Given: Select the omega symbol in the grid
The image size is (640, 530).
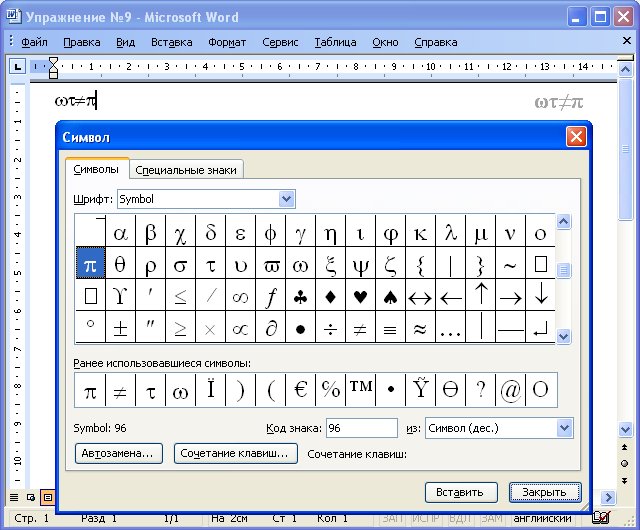Looking at the screenshot, I should click(300, 263).
